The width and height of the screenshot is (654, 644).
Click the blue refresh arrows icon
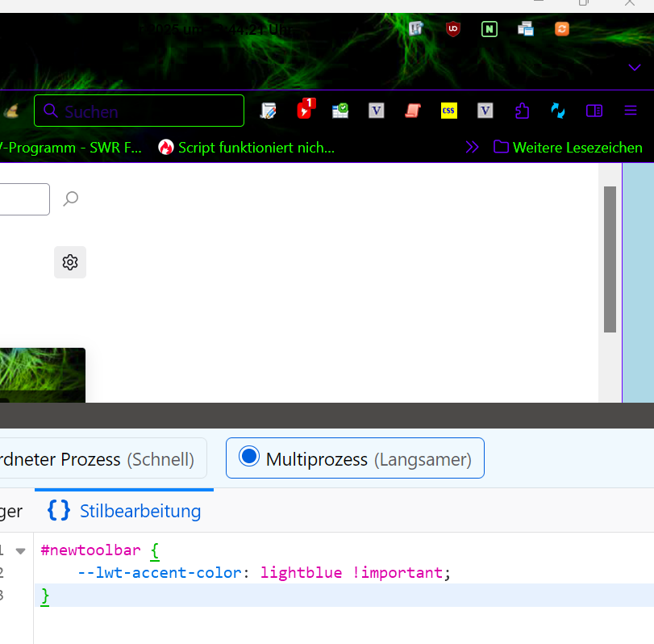click(x=558, y=111)
